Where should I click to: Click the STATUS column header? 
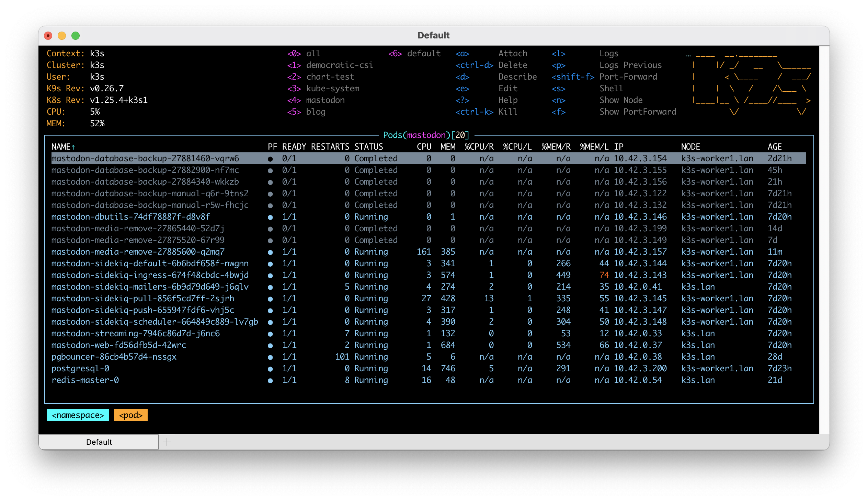[368, 147]
